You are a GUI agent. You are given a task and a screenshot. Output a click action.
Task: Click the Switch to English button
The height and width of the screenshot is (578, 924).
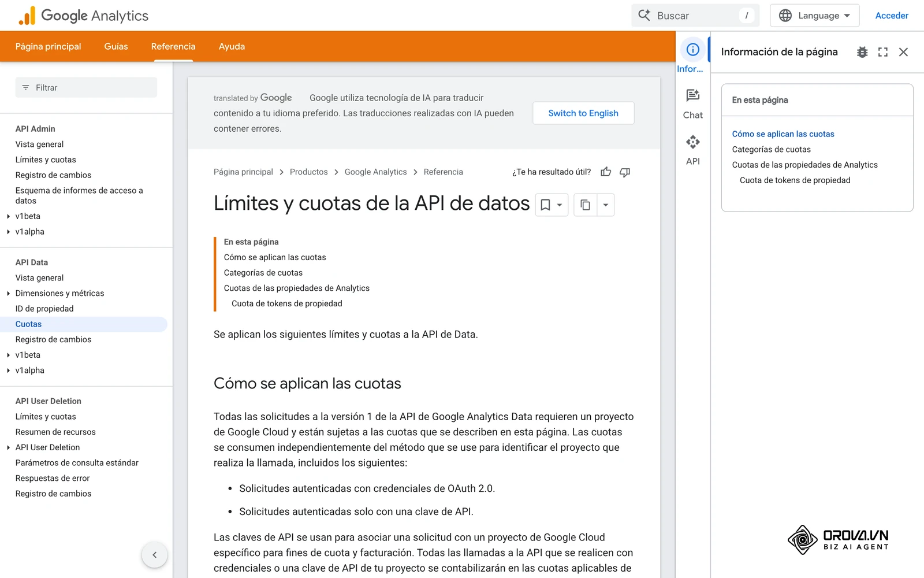coord(583,113)
